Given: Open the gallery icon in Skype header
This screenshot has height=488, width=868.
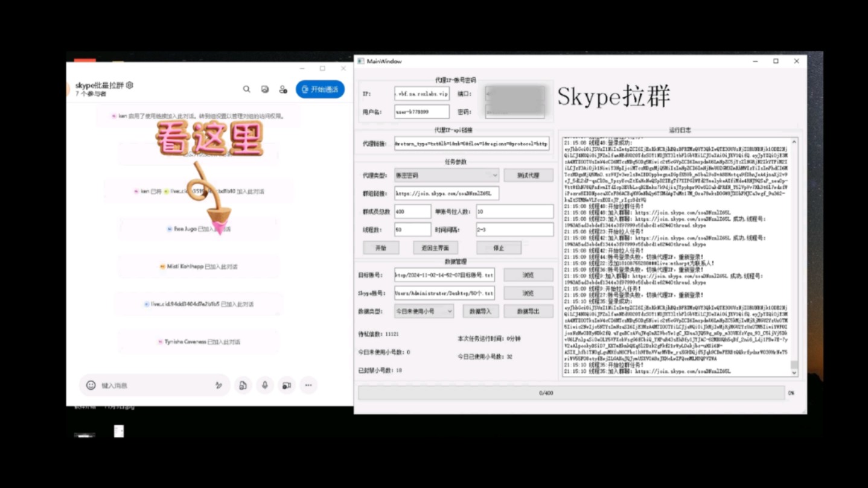Looking at the screenshot, I should click(x=264, y=89).
